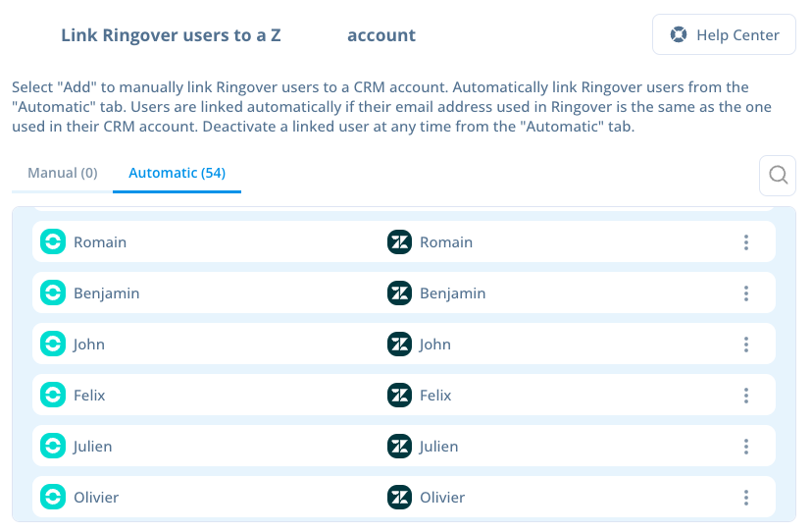Click Zendesk icon in Romain row
This screenshot has height=532, width=812.
click(x=399, y=242)
